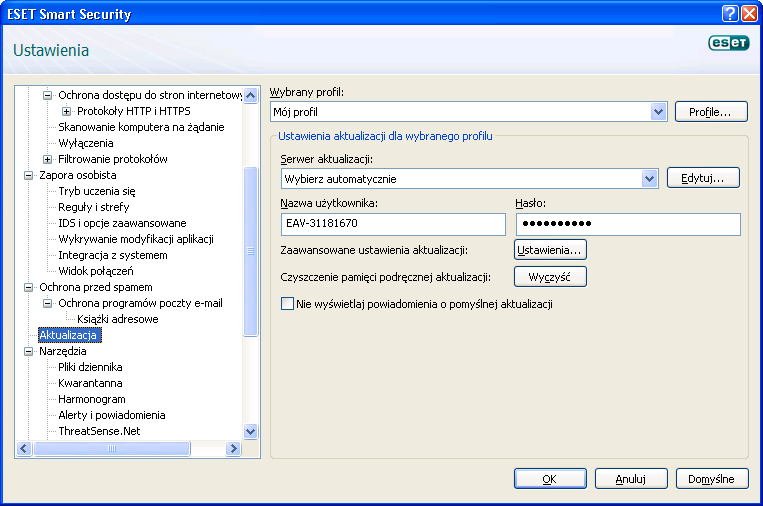
Task: Collapse 'Ochrona programów poczty e-mail' node
Action: point(47,304)
